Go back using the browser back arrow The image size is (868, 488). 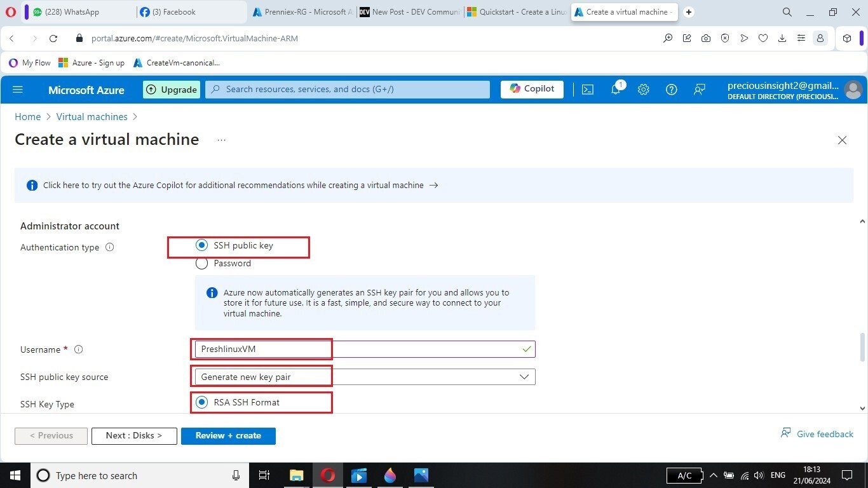(12, 38)
